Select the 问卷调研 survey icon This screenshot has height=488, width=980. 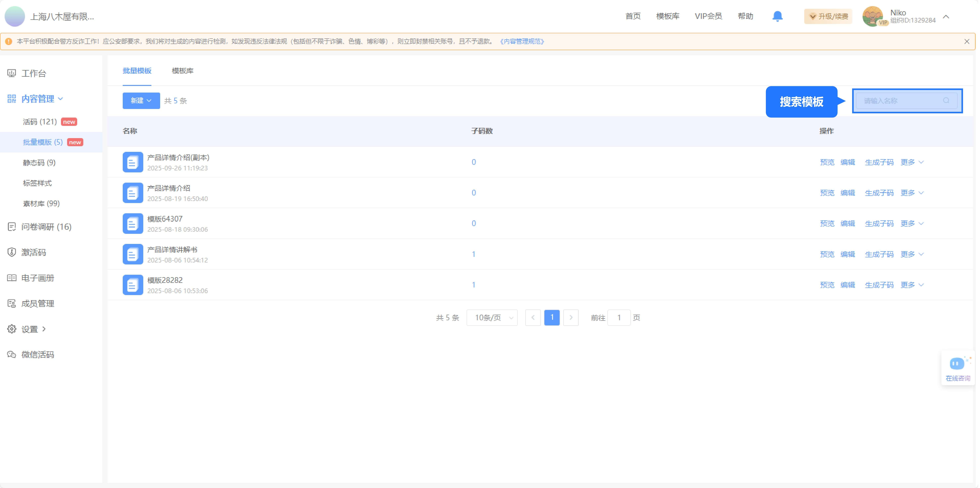[11, 227]
